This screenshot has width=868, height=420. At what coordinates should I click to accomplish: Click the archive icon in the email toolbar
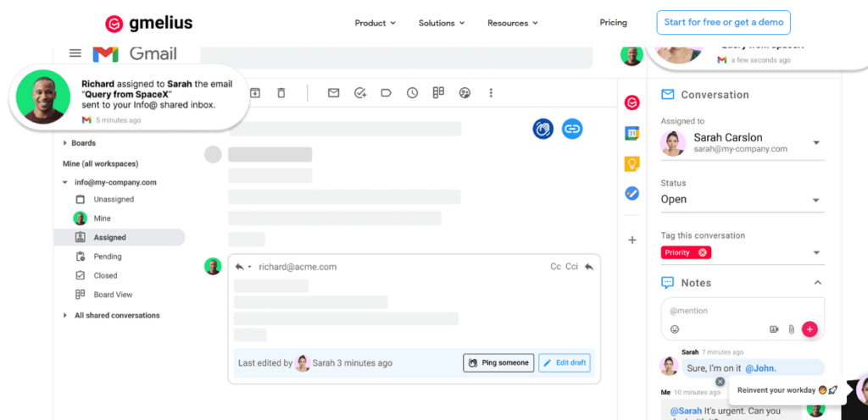pos(255,93)
